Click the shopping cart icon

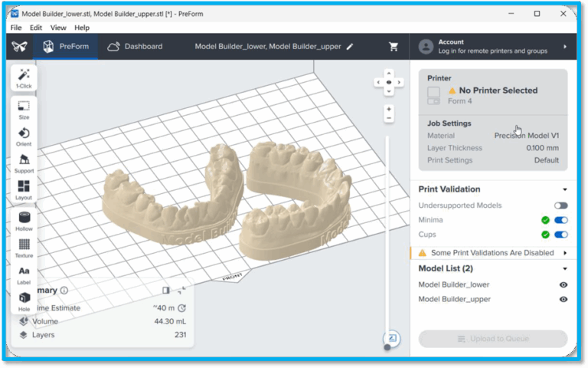coord(394,47)
